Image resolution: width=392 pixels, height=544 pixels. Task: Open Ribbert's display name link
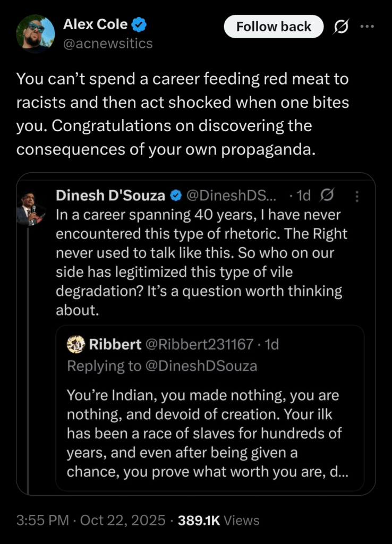point(115,344)
